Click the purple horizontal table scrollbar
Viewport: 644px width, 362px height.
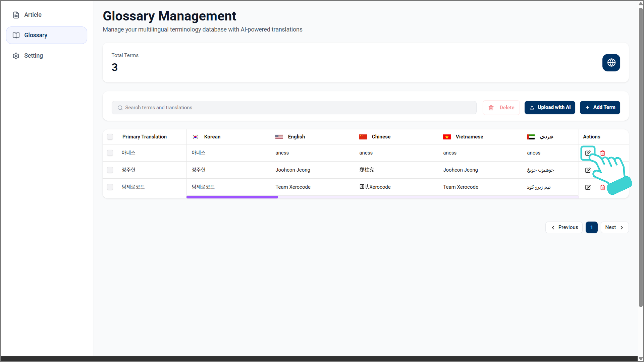tap(232, 197)
